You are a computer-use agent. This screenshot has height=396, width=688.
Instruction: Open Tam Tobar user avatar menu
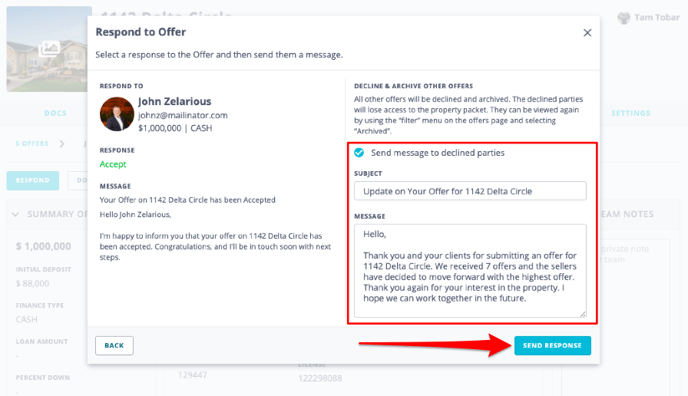(x=624, y=18)
